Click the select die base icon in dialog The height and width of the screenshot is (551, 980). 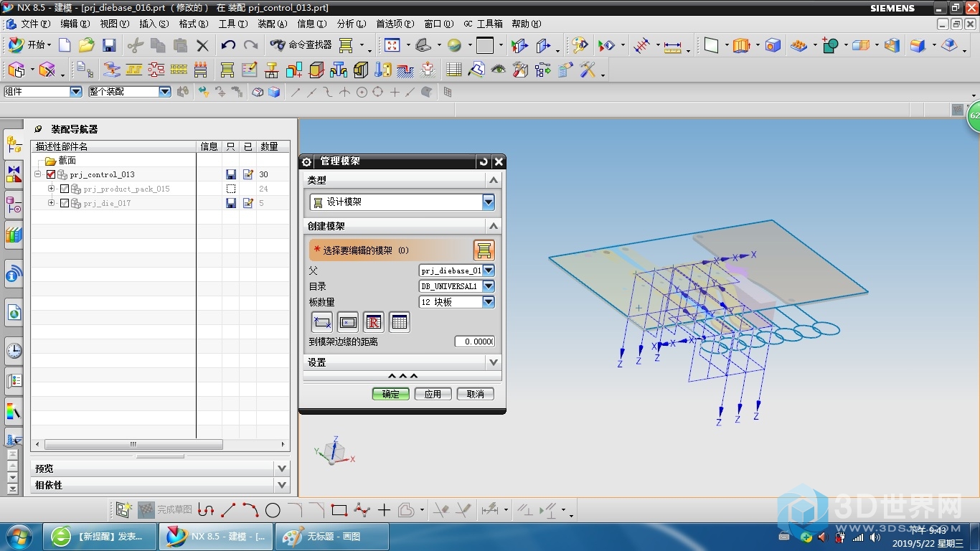point(484,250)
